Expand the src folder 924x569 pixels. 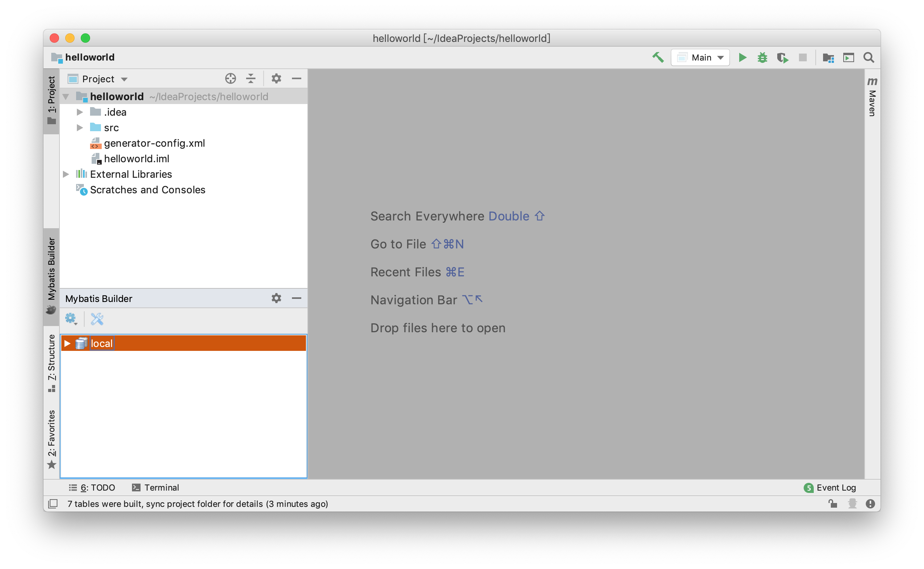pyautogui.click(x=80, y=128)
